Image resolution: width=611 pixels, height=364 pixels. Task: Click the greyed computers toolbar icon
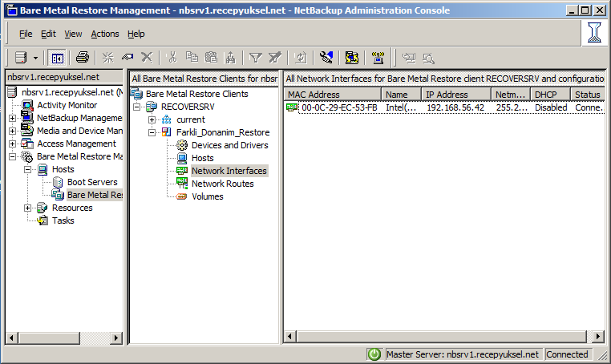coord(409,58)
